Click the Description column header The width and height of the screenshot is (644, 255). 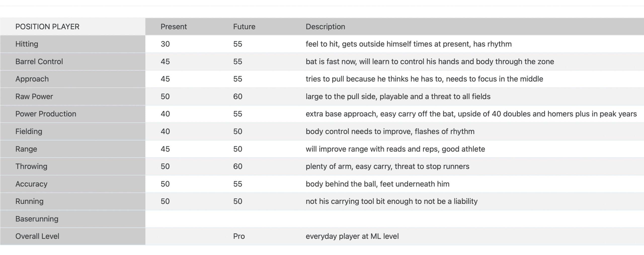[325, 27]
